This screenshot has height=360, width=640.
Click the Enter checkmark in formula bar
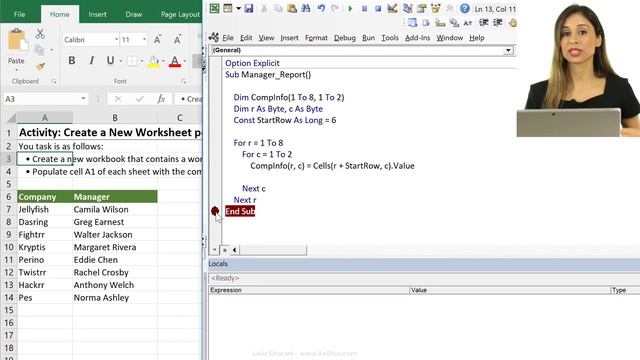[x=140, y=99]
